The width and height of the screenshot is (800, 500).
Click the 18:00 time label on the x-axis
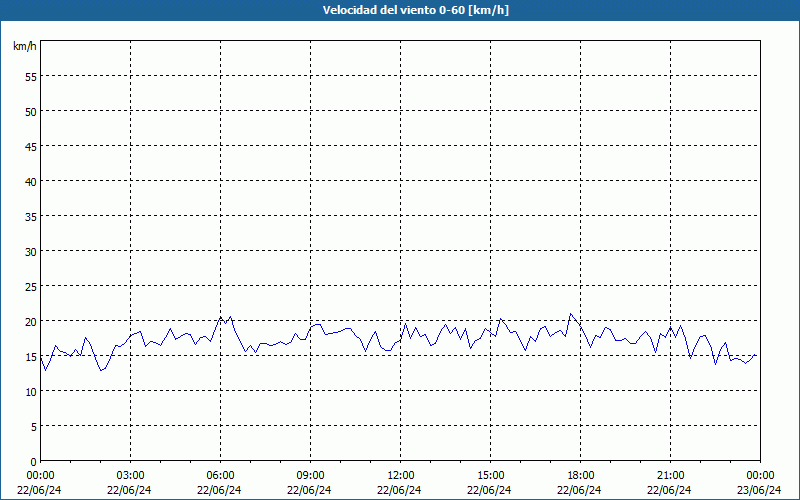pyautogui.click(x=580, y=475)
